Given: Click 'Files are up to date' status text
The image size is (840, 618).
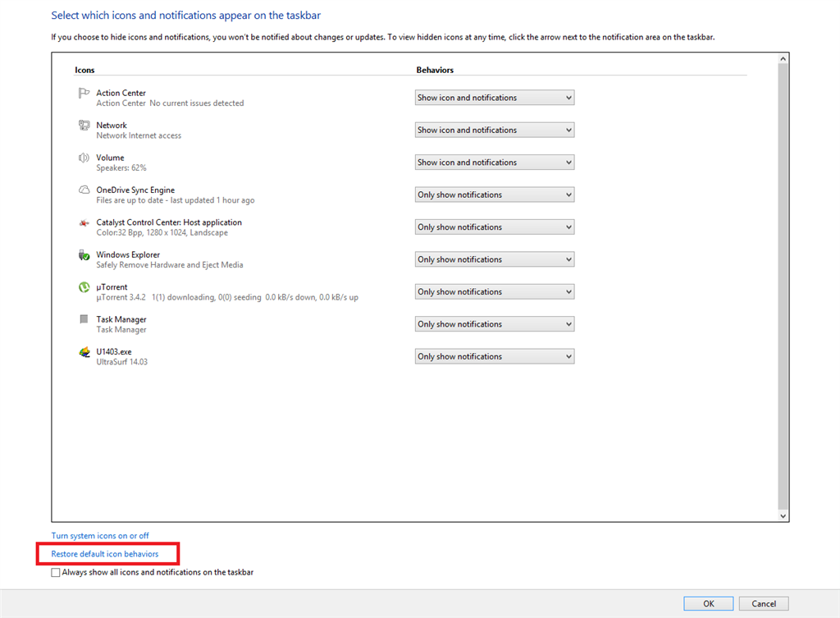Looking at the screenshot, I should coord(176,200).
